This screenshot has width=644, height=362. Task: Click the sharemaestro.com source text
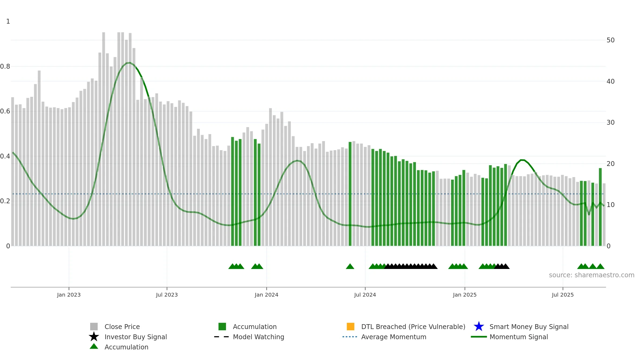[591, 275]
